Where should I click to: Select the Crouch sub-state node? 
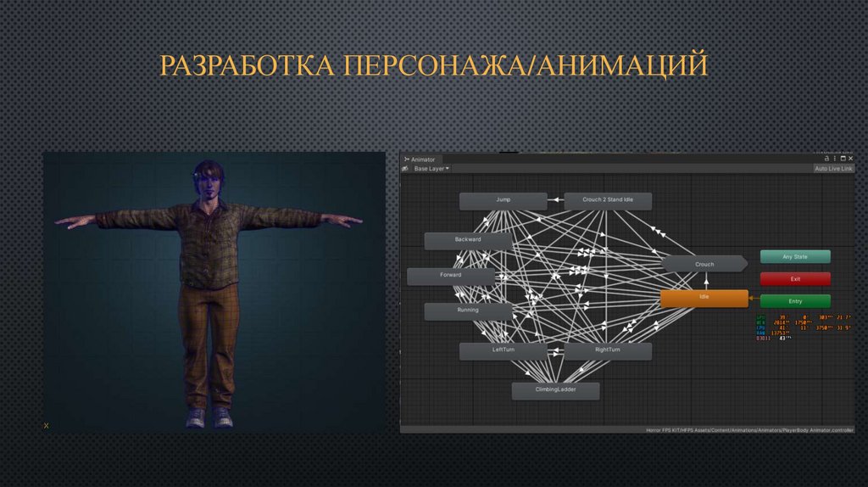point(704,264)
